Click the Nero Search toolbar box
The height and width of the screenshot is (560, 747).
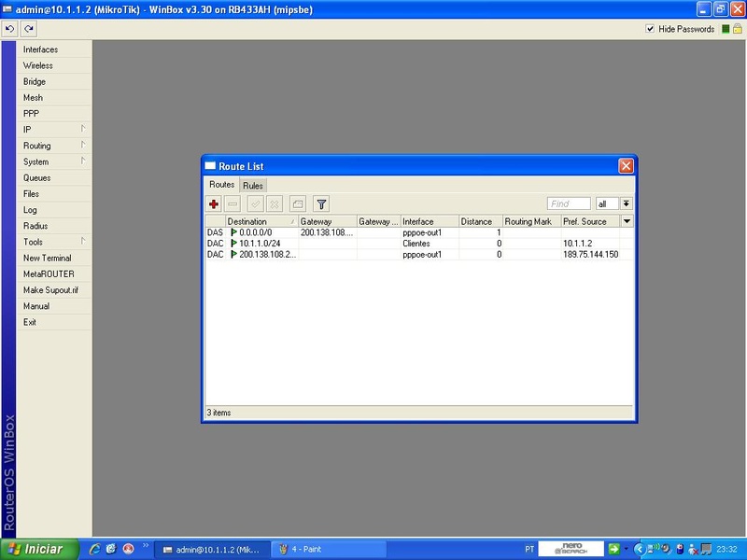tap(571, 549)
